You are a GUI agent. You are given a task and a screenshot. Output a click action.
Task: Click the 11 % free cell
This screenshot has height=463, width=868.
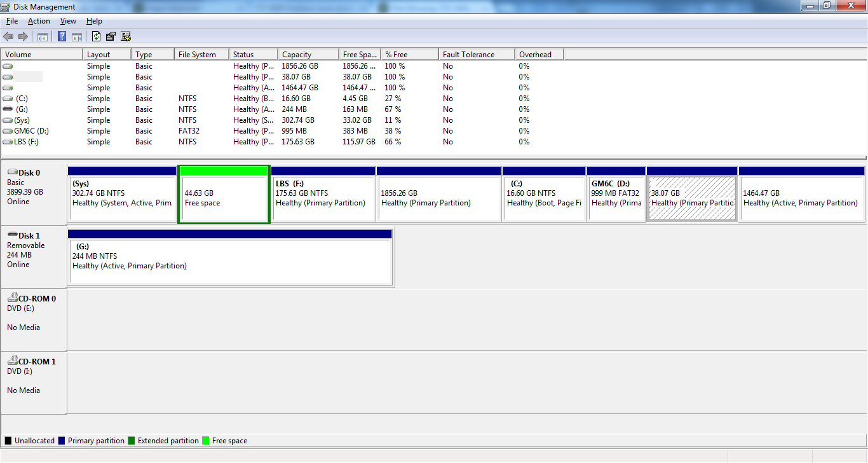393,120
